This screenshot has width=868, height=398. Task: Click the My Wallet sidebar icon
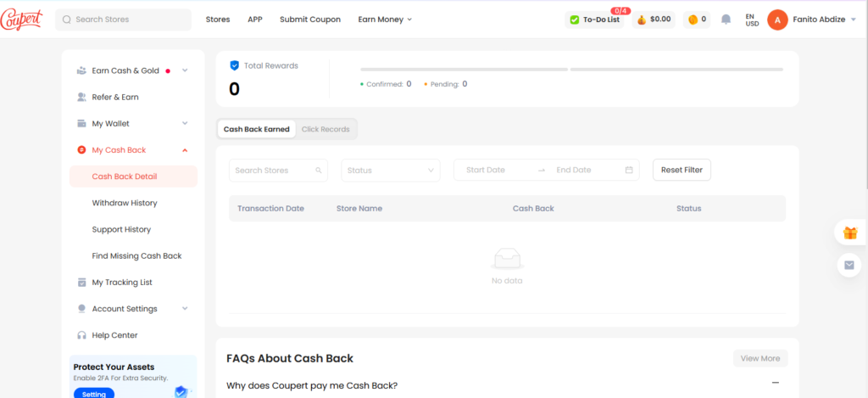[x=82, y=124]
